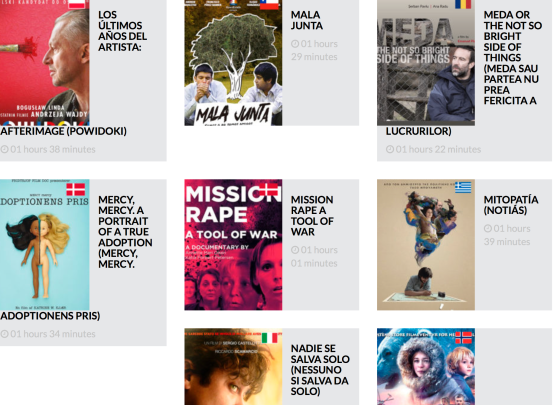Click the clock icon beside Mala Junta duration
Screen dimensions: 560x405
click(x=295, y=44)
